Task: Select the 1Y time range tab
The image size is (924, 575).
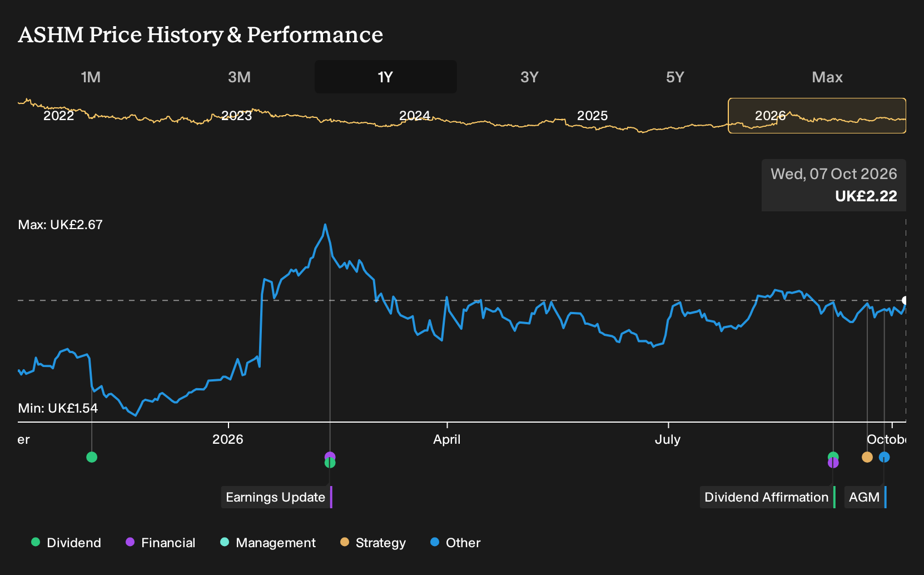Action: pyautogui.click(x=386, y=77)
